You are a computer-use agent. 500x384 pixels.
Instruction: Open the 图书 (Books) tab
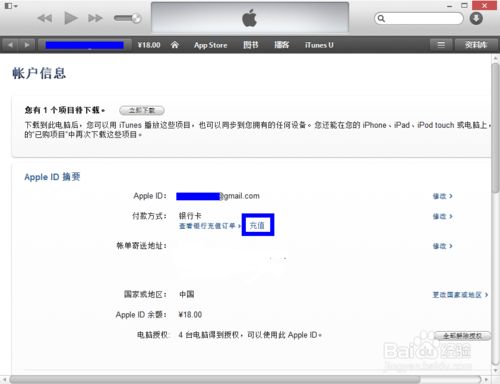coord(251,45)
